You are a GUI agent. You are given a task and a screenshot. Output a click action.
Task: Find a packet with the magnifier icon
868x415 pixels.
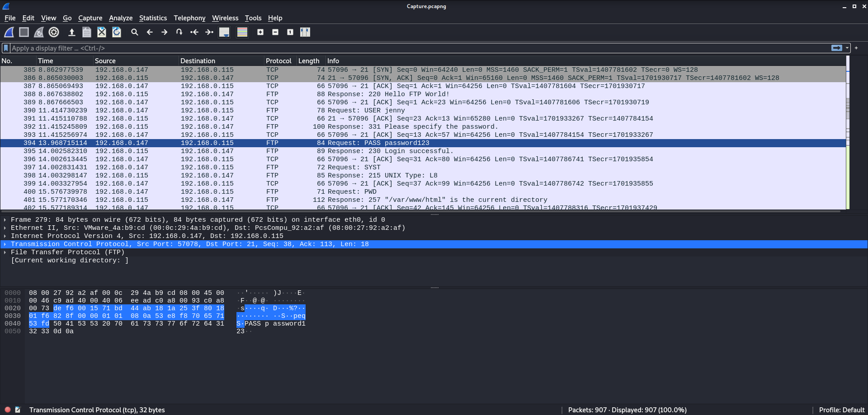pos(135,32)
